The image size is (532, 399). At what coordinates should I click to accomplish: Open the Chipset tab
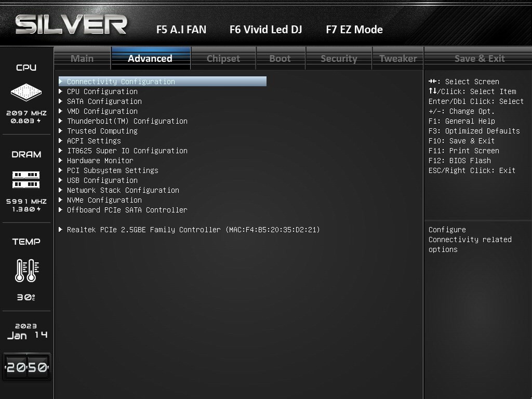point(223,58)
